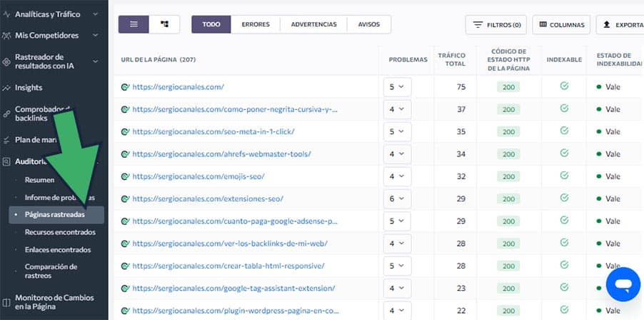The width and height of the screenshot is (644, 320).
Task: Open Filtros (0) filter panel
Action: click(495, 25)
